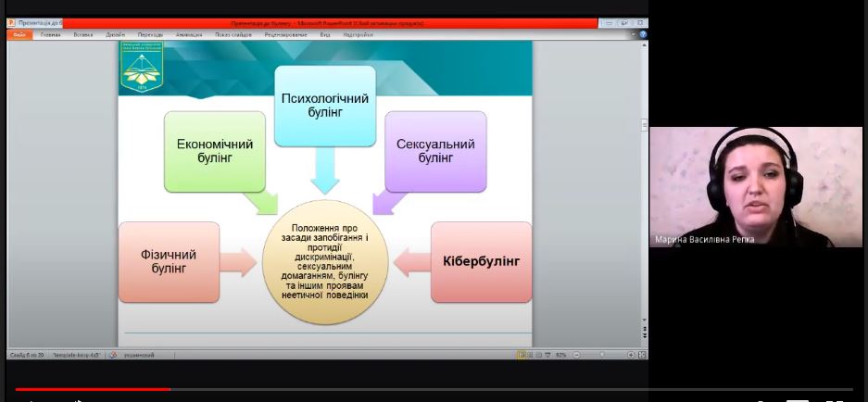Select Reading view icon in status bar

(x=538, y=355)
